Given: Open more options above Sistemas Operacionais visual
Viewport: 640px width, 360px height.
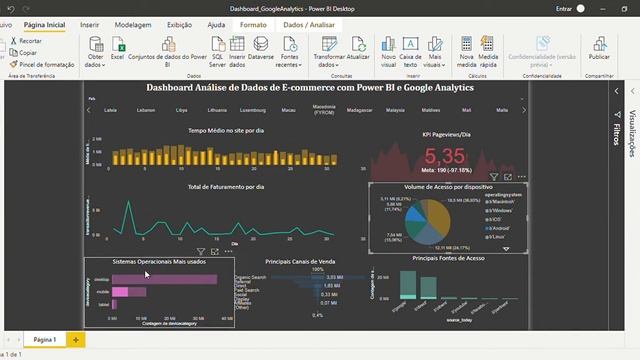Looking at the screenshot, I should (x=229, y=251).
